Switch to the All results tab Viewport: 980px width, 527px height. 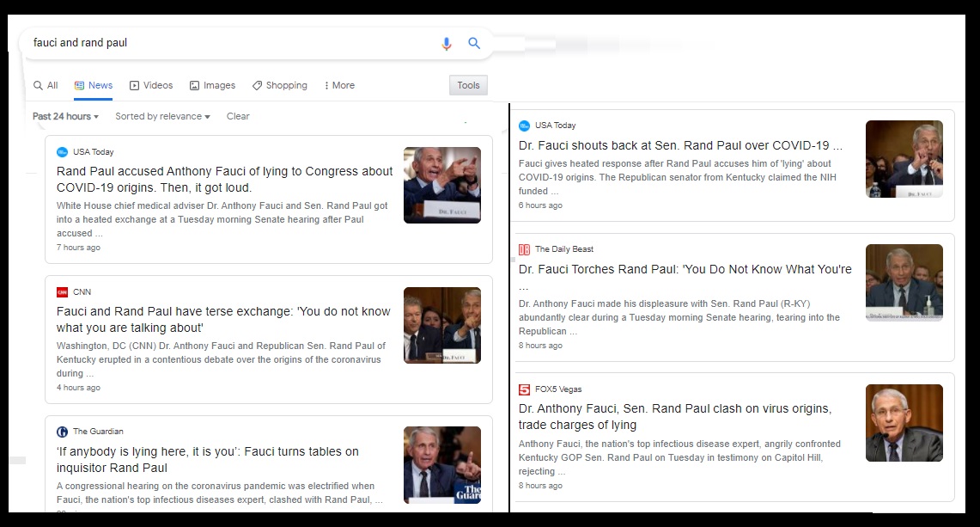click(46, 86)
